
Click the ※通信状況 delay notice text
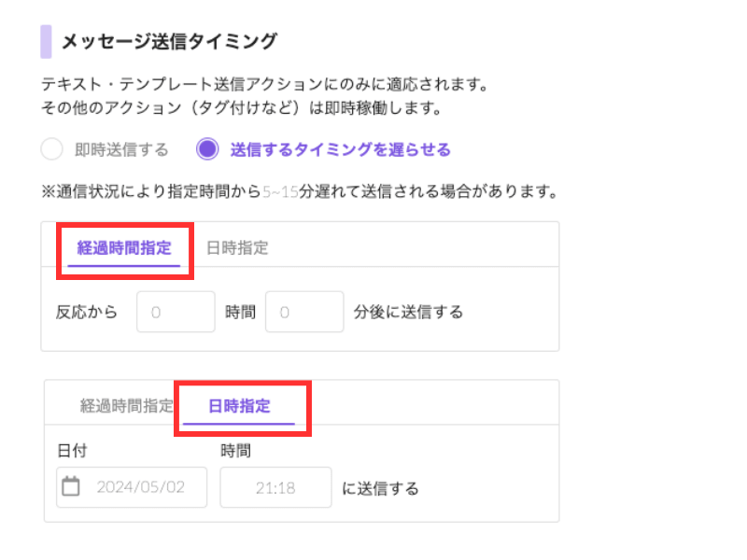point(299,194)
